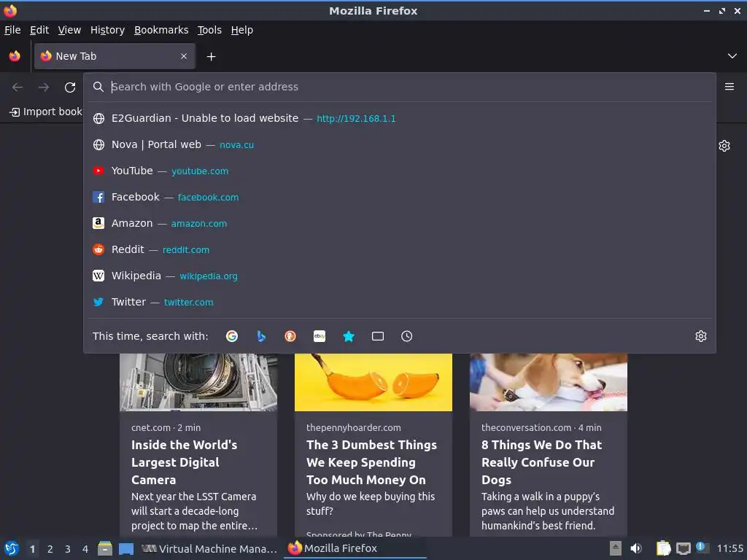747x560 pixels.
Task: Open the desktop start menu launcher icon
Action: [12, 548]
